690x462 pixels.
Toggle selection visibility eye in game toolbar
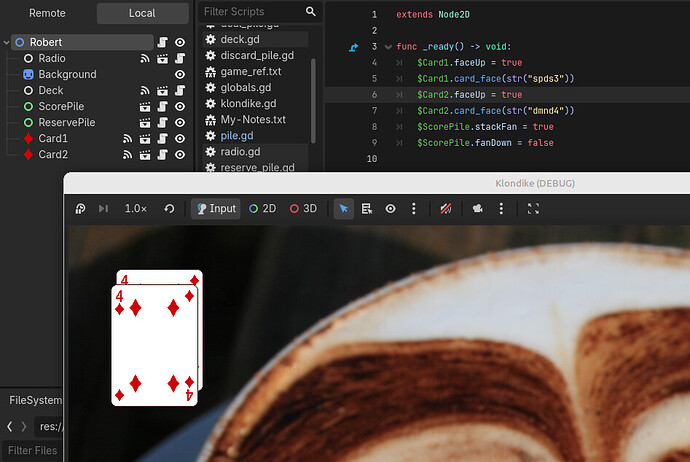pyautogui.click(x=390, y=209)
